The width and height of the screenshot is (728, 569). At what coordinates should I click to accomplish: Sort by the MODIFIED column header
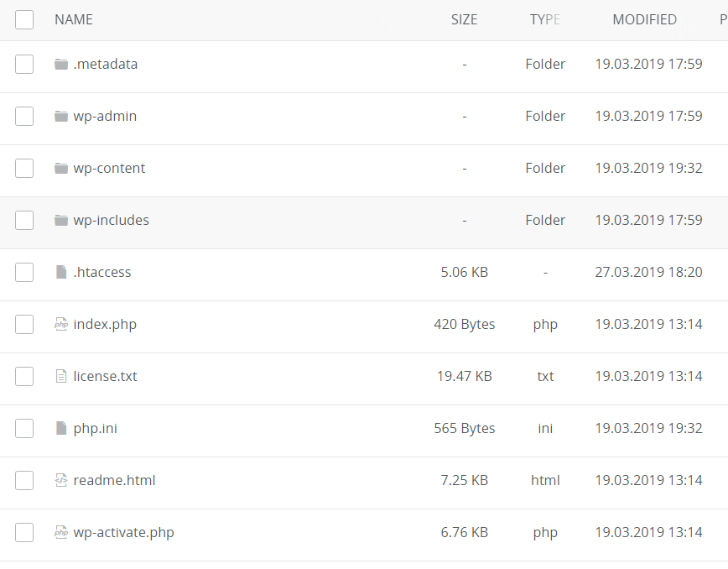644,19
